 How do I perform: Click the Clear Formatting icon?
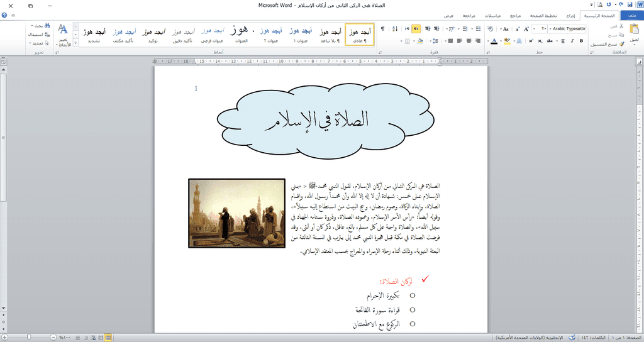click(491, 29)
